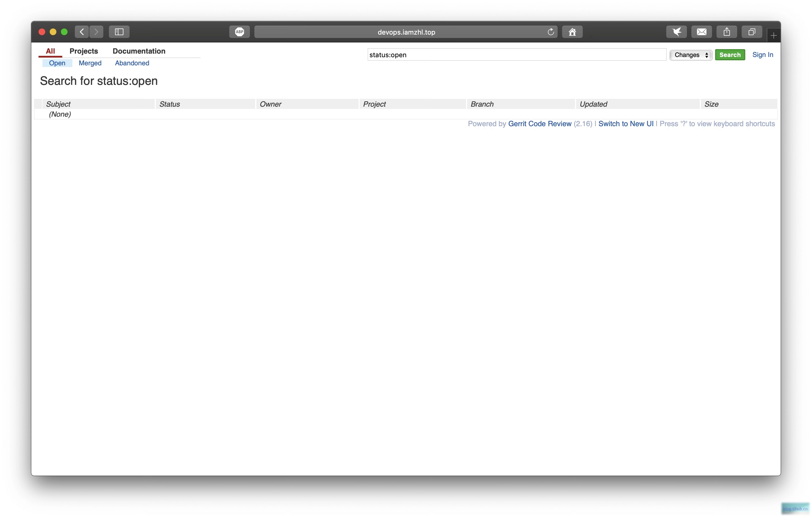812x517 pixels.
Task: Focus the status:open search field
Action: pos(517,55)
